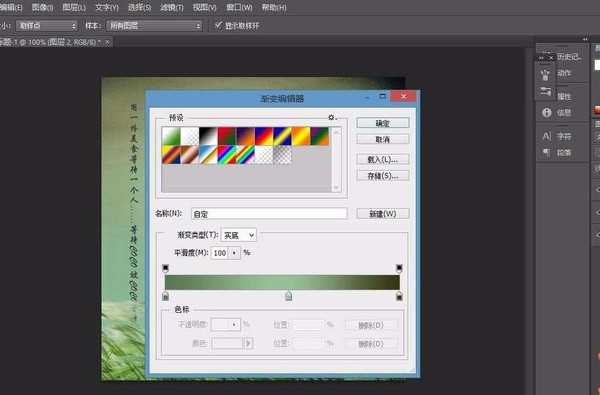Image resolution: width=600 pixels, height=395 pixels.
Task: Choose the transparent rainbow gradient preset
Action: tap(245, 155)
